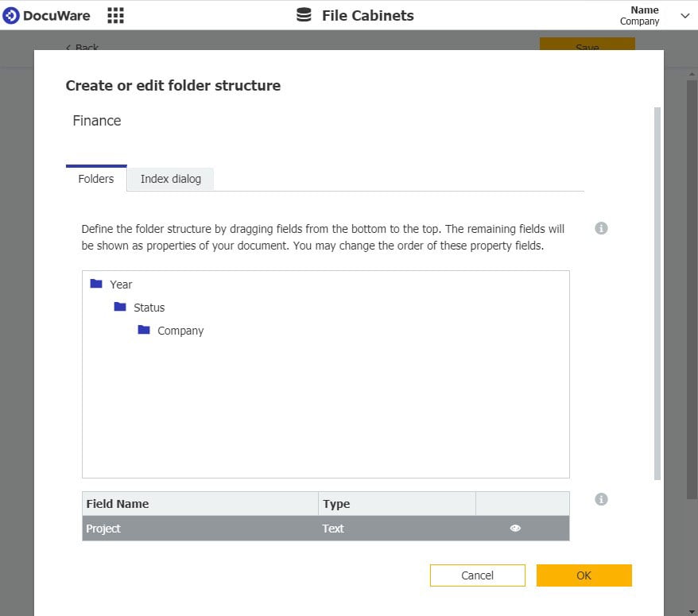Cancel the folder structure dialog
This screenshot has width=698, height=616.
[477, 575]
